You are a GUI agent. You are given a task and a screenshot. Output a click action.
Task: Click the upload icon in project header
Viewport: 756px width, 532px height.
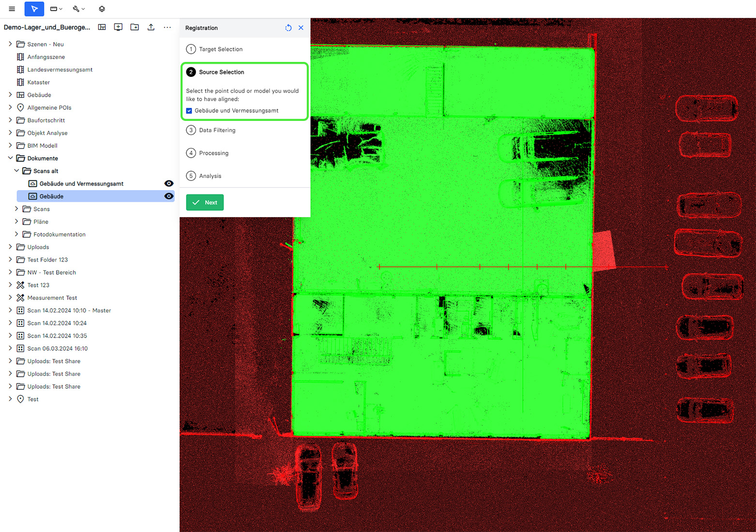[151, 27]
